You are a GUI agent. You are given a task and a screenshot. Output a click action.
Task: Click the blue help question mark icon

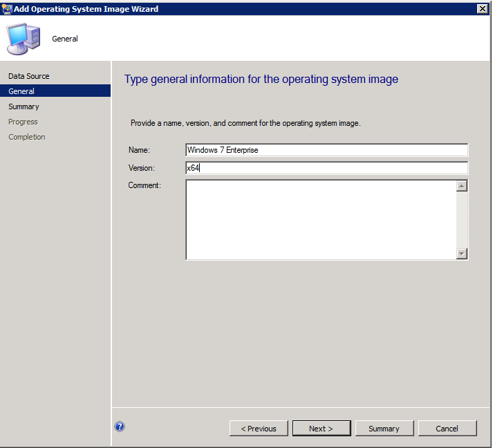[x=120, y=427]
